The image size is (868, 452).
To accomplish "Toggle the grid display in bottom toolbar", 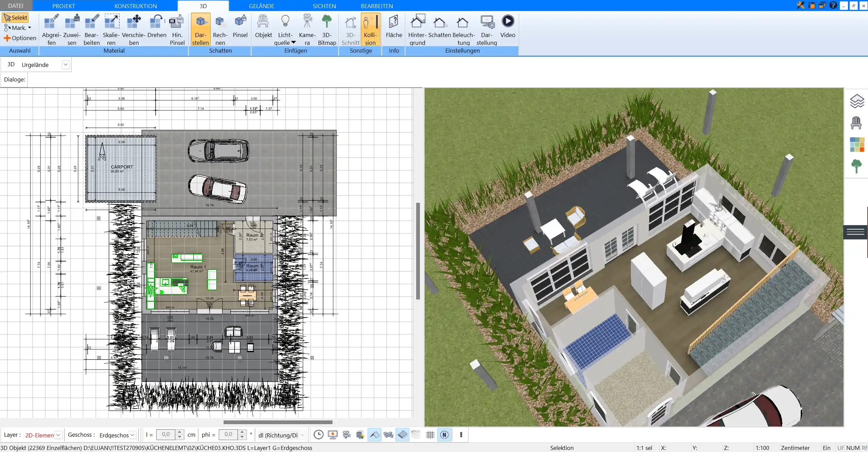I will (430, 435).
